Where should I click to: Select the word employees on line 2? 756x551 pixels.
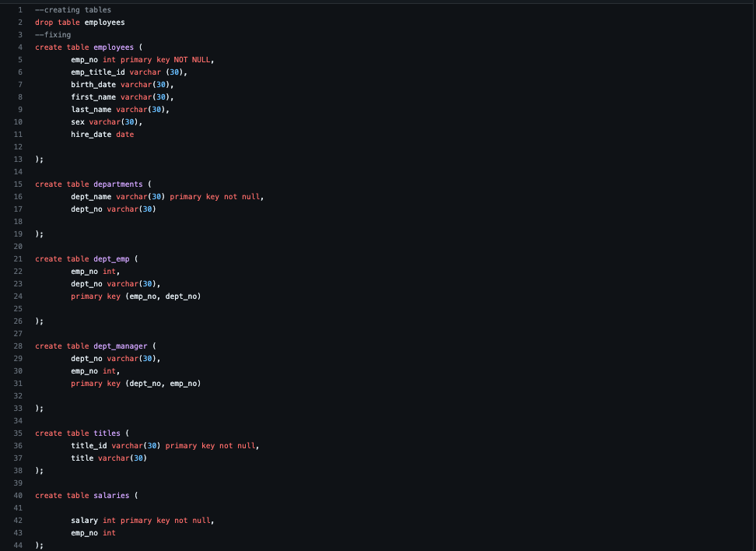[103, 22]
